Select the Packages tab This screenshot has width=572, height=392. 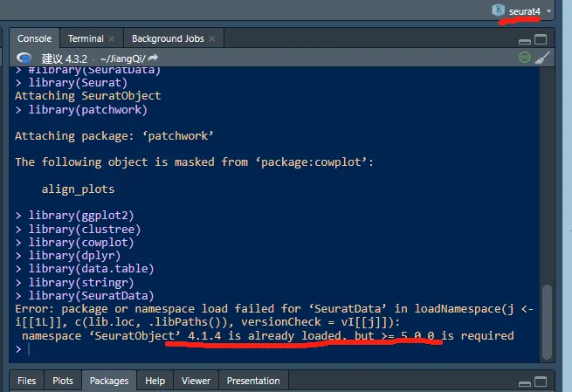[109, 381]
